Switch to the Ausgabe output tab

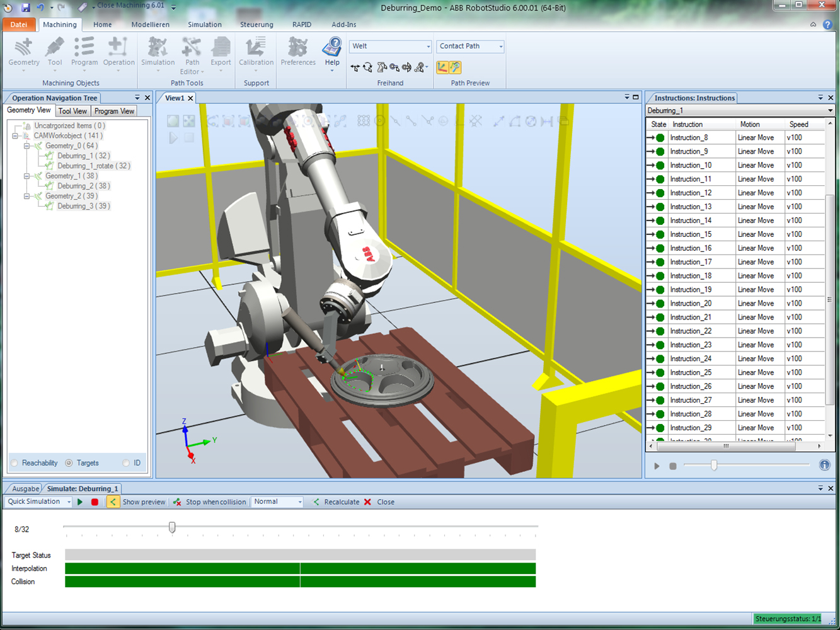tap(25, 489)
